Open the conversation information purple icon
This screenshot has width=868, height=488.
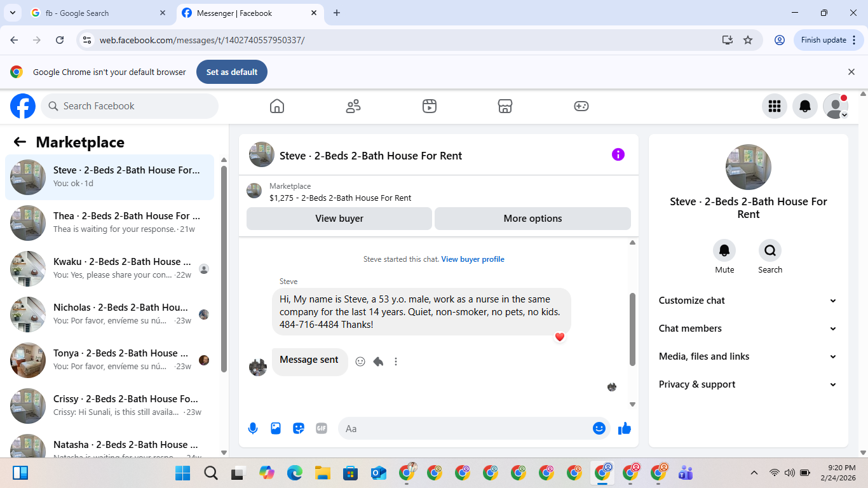[618, 154]
